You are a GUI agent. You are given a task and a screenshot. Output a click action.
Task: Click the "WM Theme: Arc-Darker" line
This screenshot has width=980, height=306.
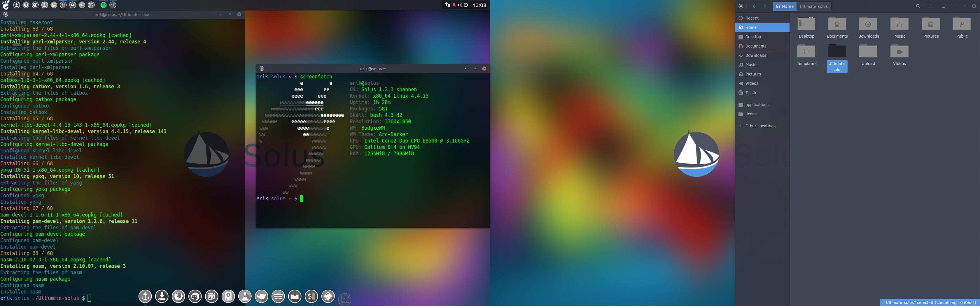pos(379,134)
